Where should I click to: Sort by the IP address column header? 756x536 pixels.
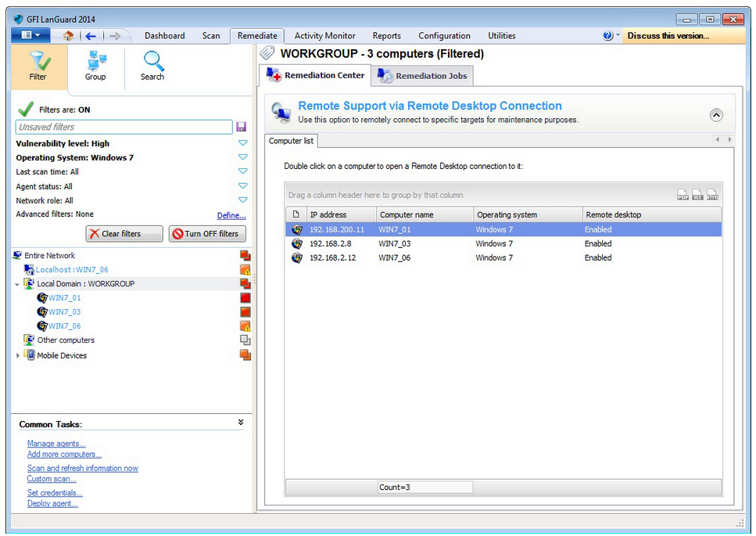click(x=341, y=214)
